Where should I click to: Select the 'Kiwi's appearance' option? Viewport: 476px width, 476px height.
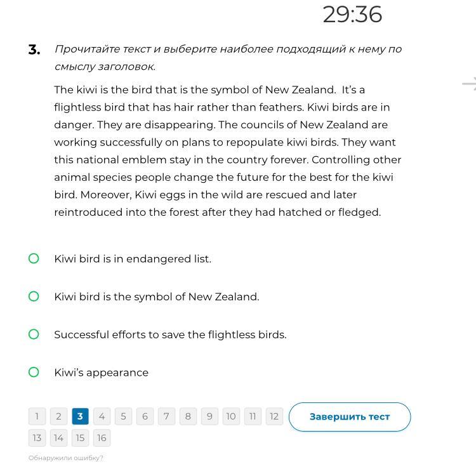pos(34,373)
